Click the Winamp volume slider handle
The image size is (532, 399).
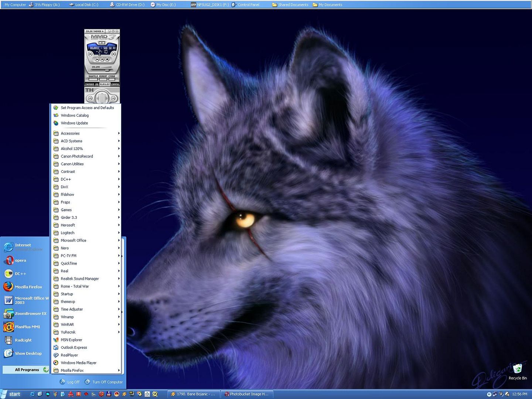click(108, 69)
